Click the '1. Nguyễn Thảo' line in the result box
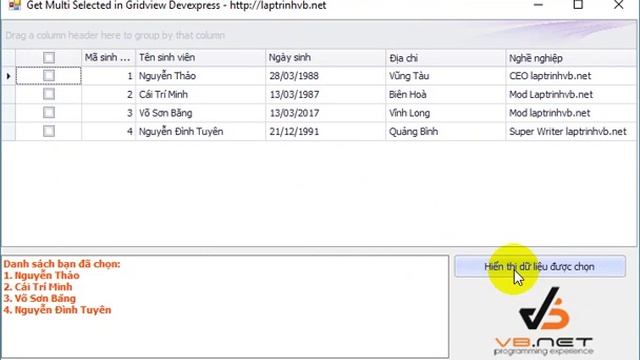Image resolution: width=640 pixels, height=360 pixels. click(x=42, y=276)
